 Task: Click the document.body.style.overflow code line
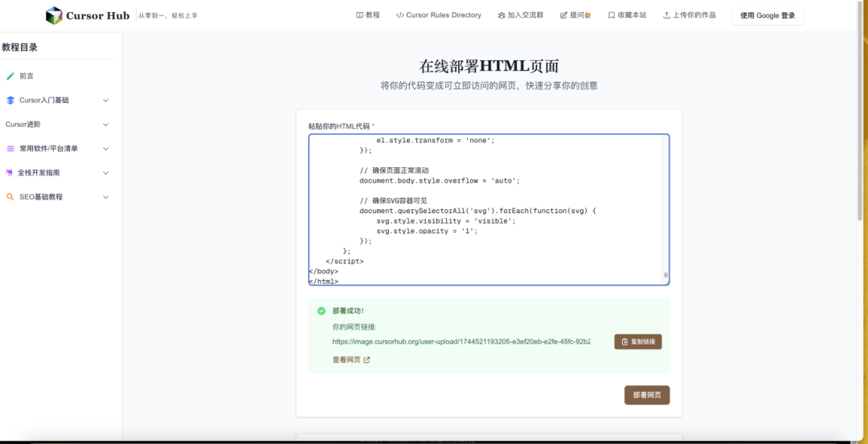coord(440,181)
